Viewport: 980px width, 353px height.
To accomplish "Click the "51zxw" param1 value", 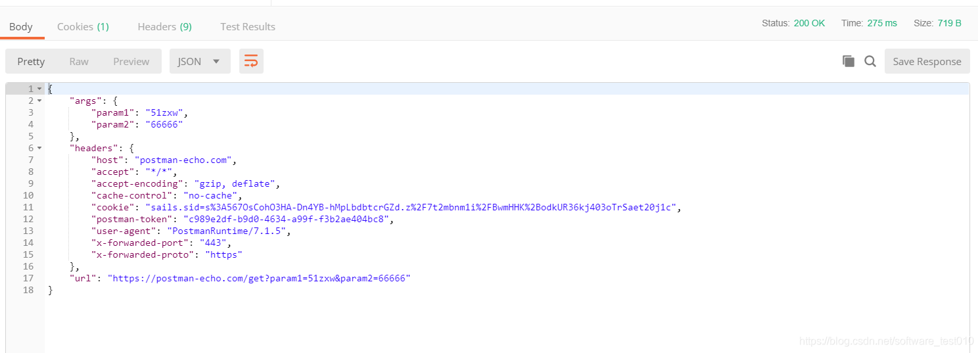I will coord(164,112).
